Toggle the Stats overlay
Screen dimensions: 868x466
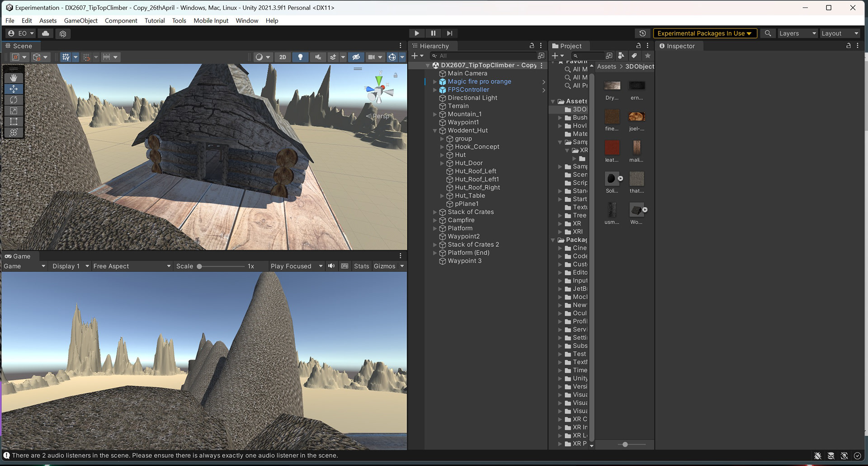[361, 266]
